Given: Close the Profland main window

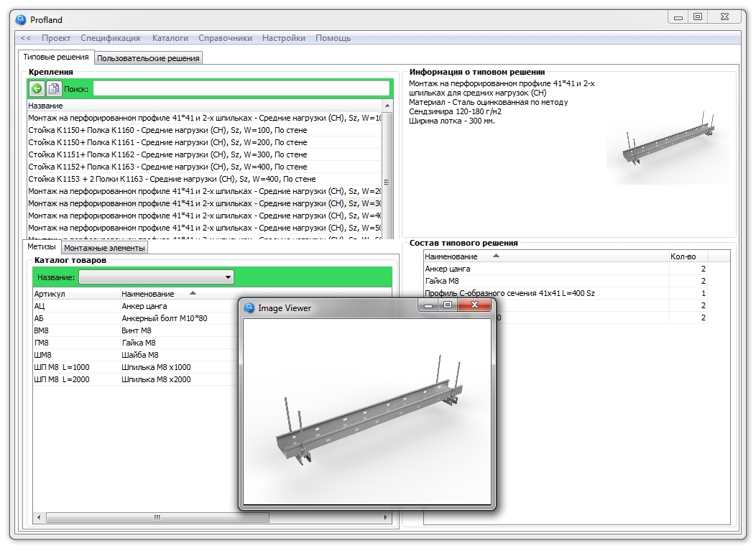Looking at the screenshot, I should click(x=724, y=17).
